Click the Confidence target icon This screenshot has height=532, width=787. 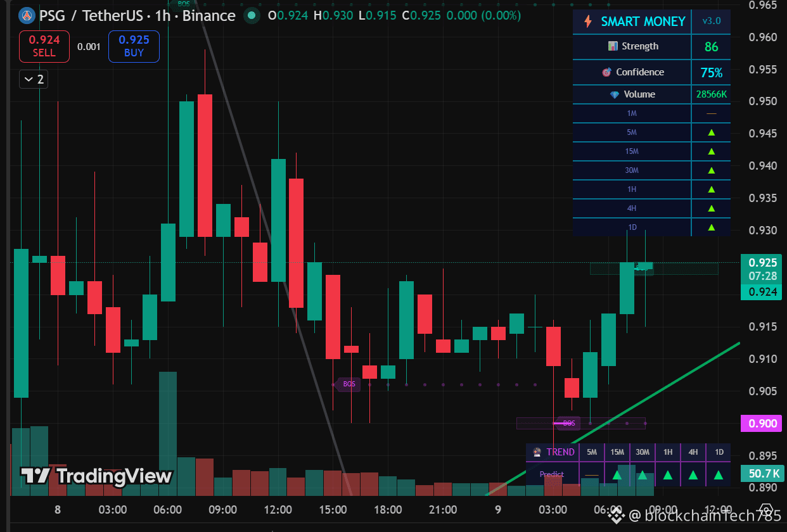coord(606,72)
